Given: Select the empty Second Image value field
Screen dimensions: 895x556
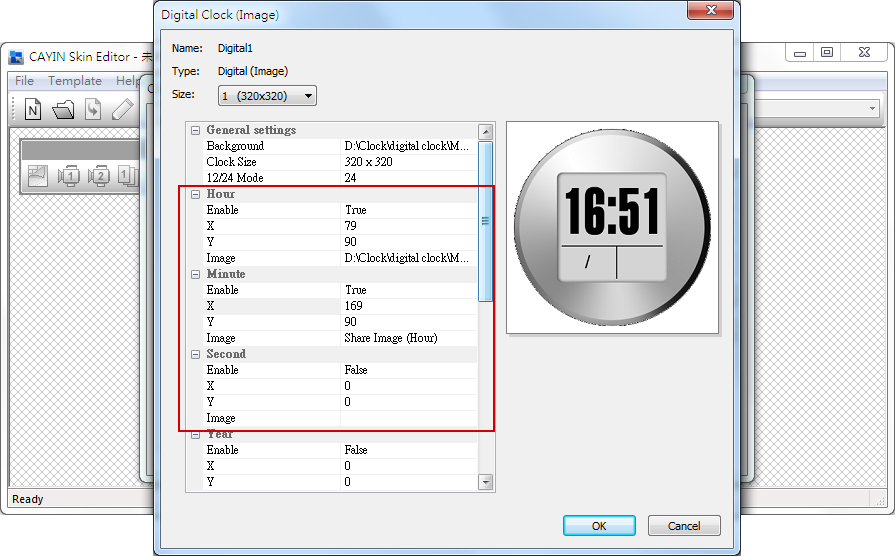Looking at the screenshot, I should click(x=409, y=418).
